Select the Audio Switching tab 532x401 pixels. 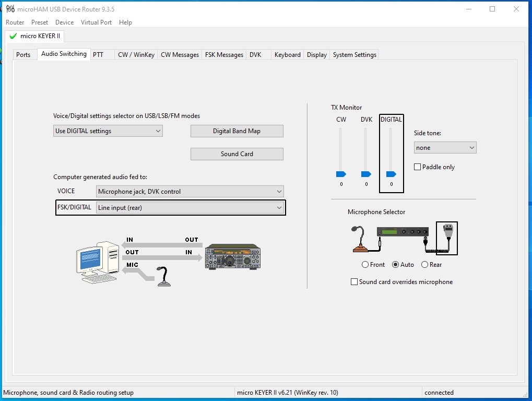[64, 54]
